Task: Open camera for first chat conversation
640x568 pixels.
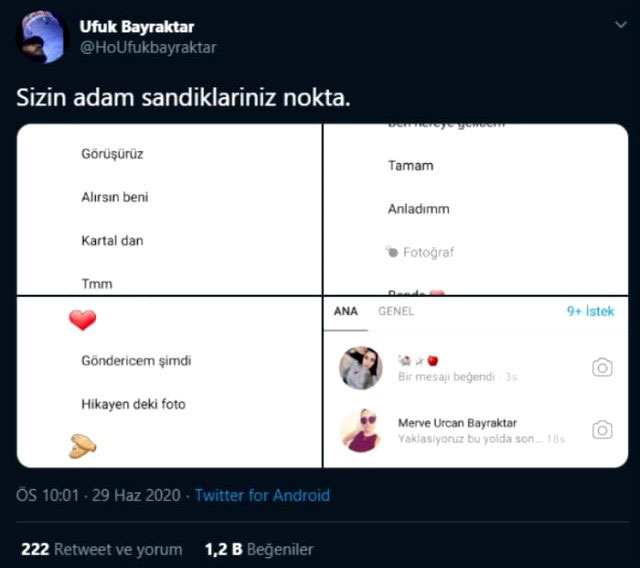Action: pyautogui.click(x=602, y=367)
